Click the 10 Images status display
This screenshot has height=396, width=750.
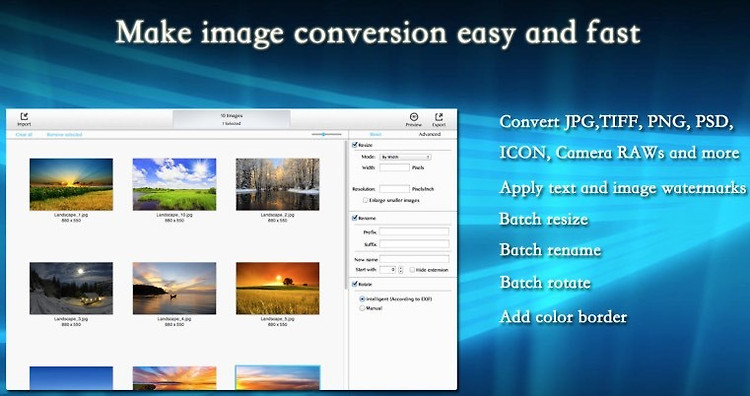(x=232, y=119)
